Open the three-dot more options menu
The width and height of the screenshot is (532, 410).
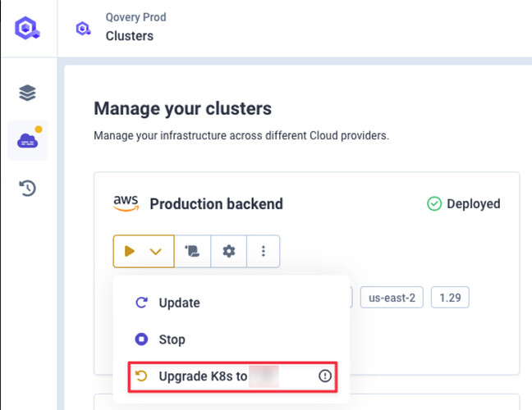pyautogui.click(x=264, y=252)
